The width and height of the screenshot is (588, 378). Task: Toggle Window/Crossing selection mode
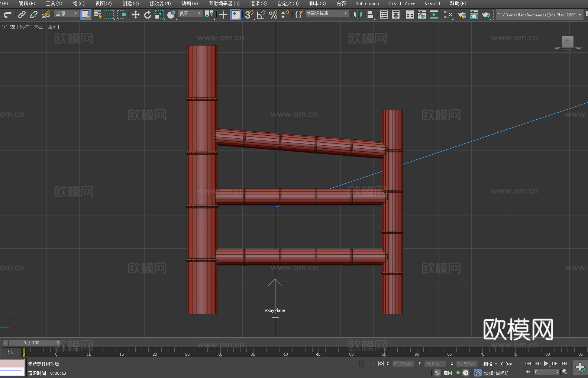(122, 14)
